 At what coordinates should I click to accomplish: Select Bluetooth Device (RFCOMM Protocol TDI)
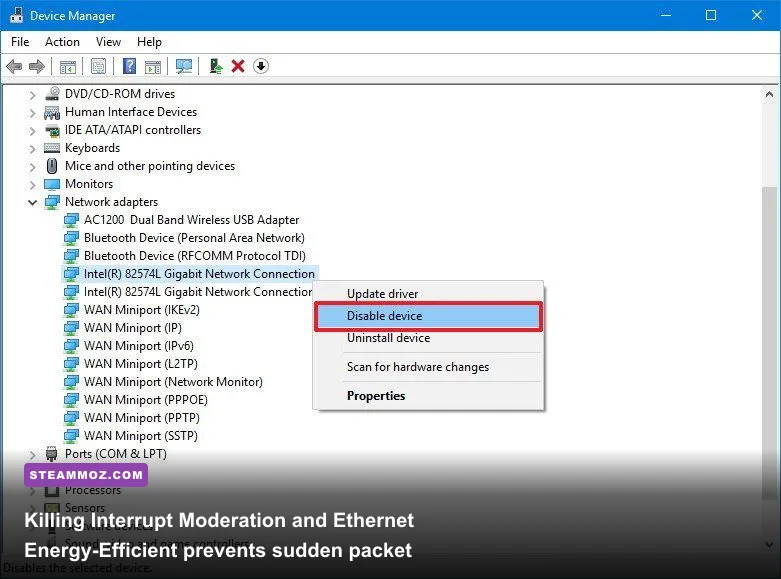click(195, 256)
